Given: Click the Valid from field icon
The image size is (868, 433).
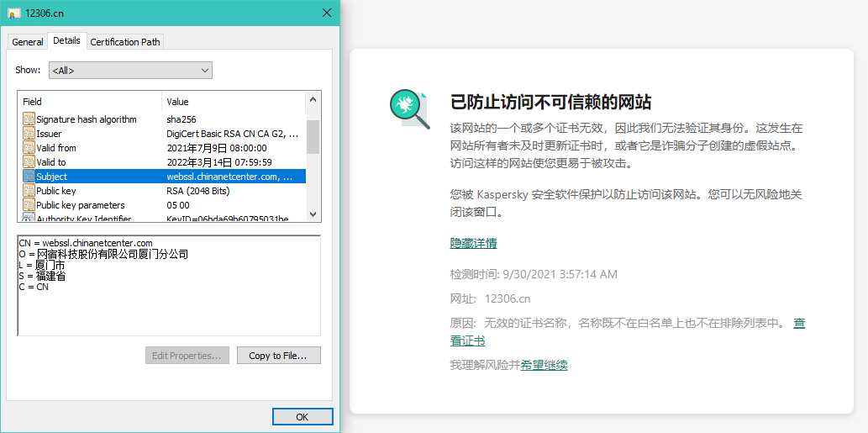Looking at the screenshot, I should tap(29, 148).
